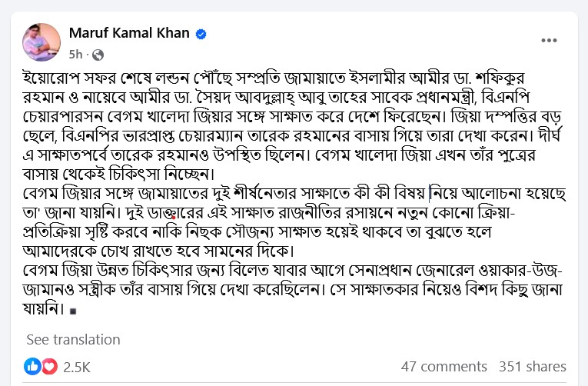Click See translation under the post
Viewport: 588px width, 386px height.
point(73,339)
